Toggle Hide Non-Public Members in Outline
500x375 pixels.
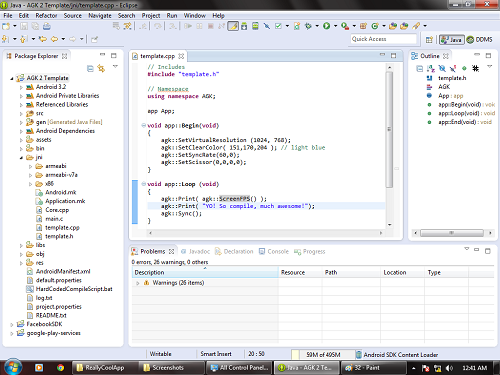point(464,68)
